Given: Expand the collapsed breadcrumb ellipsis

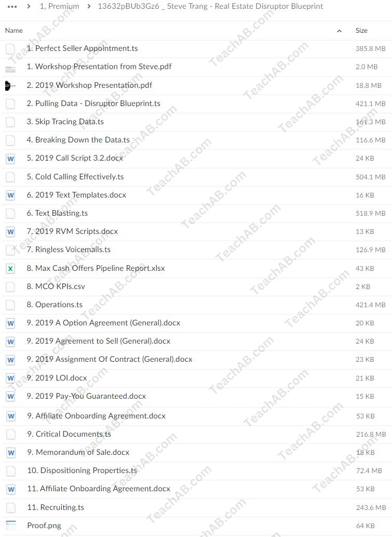Looking at the screenshot, I should click(12, 6).
